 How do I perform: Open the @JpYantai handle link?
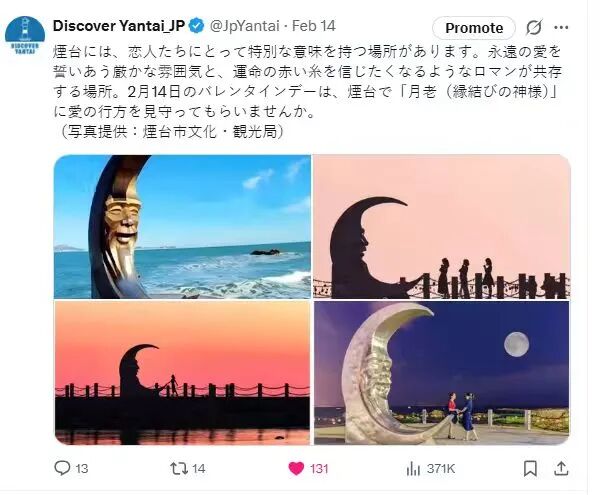click(245, 26)
